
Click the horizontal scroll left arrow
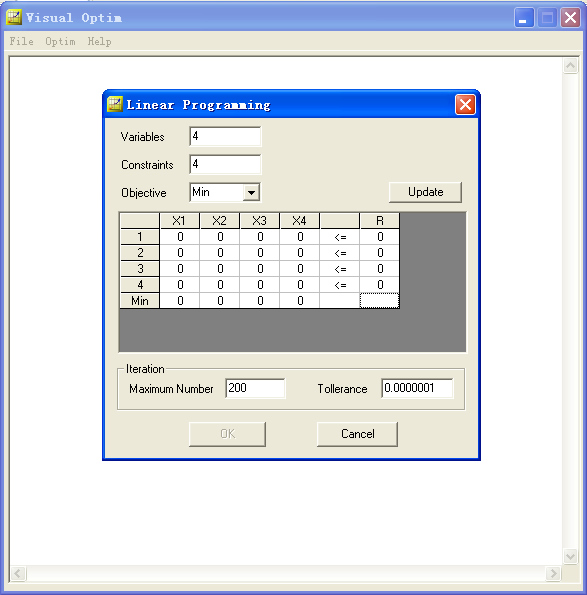coord(18,573)
